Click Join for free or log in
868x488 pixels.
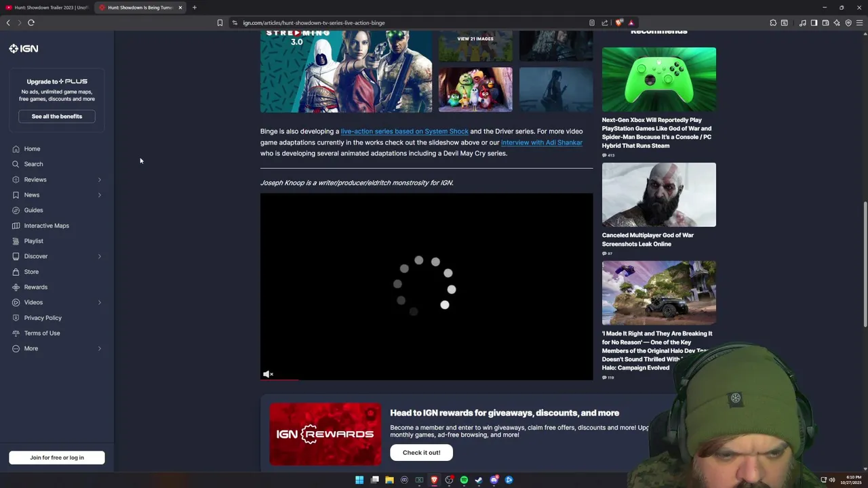pos(57,457)
